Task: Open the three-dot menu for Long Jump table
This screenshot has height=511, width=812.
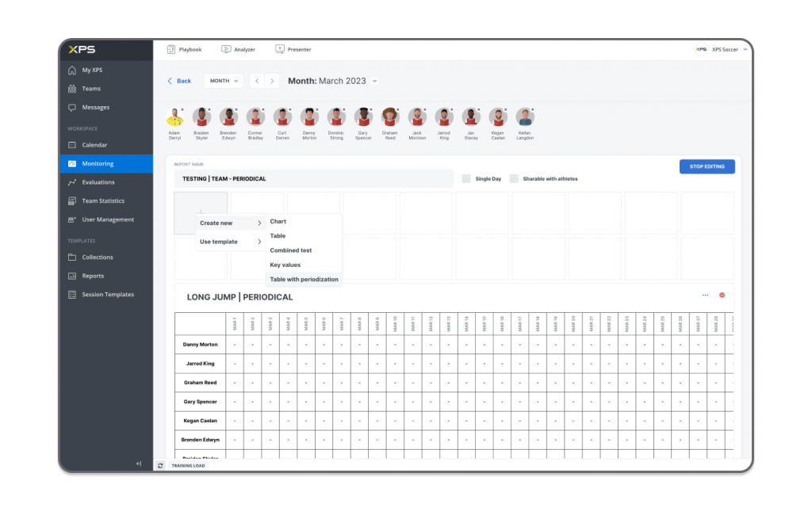Action: pyautogui.click(x=705, y=295)
